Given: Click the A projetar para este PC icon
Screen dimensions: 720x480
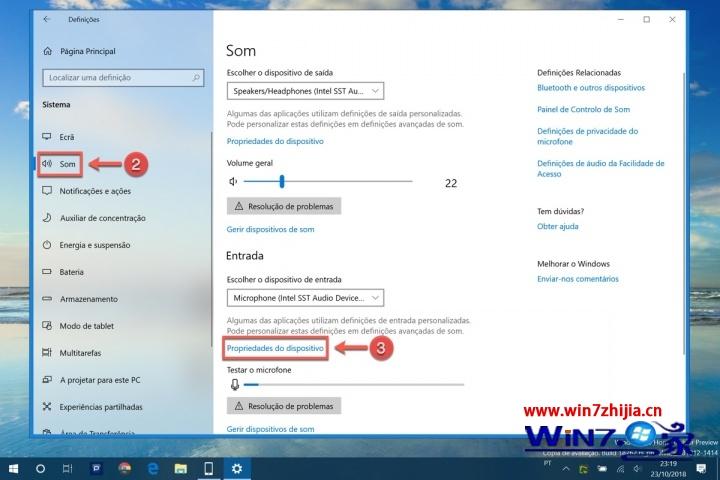Looking at the screenshot, I should point(47,379).
